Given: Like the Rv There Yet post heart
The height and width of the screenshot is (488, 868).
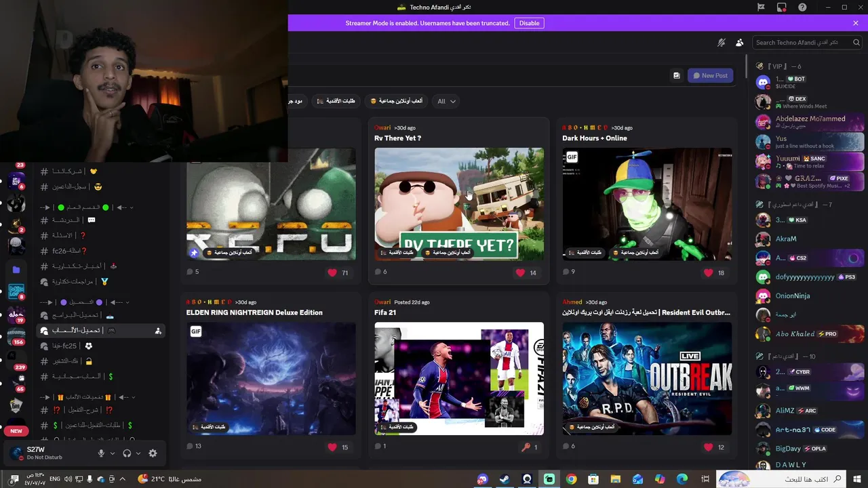Looking at the screenshot, I should 520,272.
